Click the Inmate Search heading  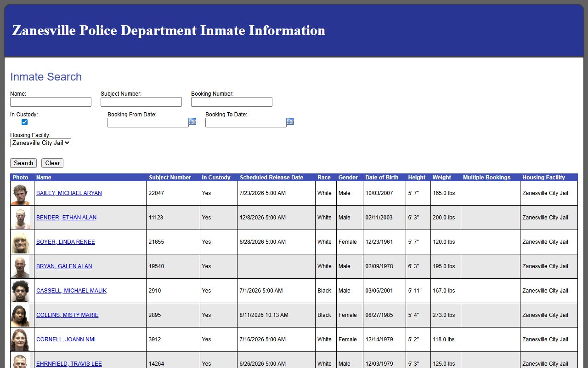46,77
